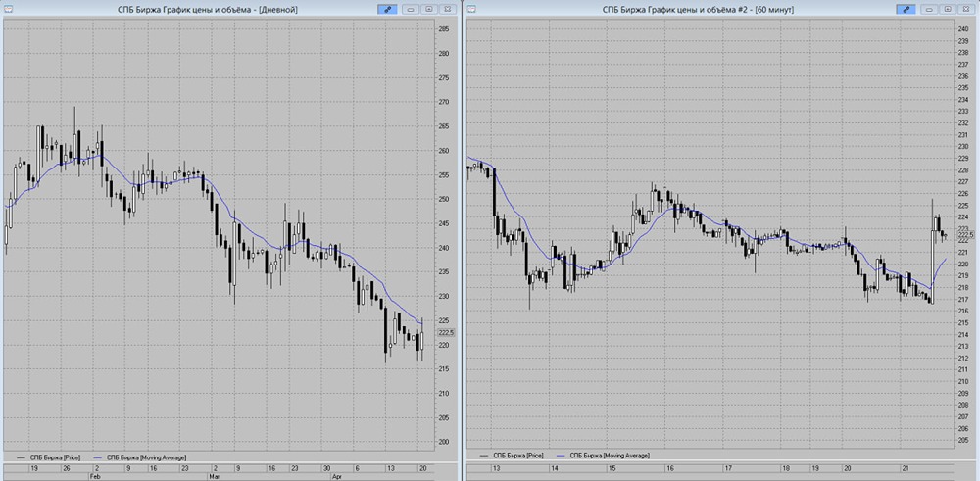The height and width of the screenshot is (481, 980).
Task: Click the 206 price label on the 60 минут axis
Action: 964,428
